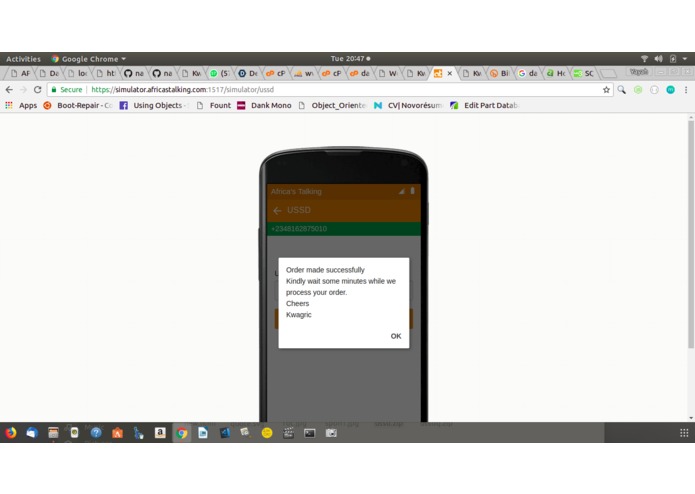
Task: Open the Fount bookmark
Action: click(214, 105)
